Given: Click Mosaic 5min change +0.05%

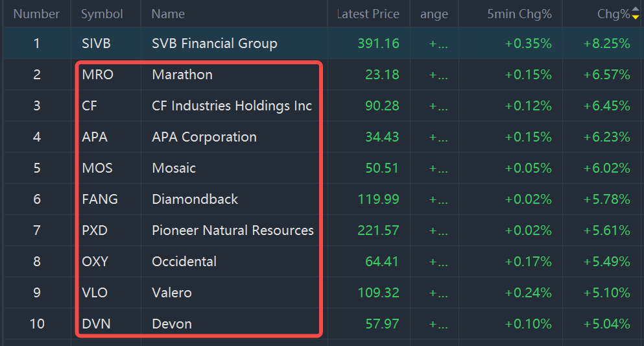Looking at the screenshot, I should (528, 168).
